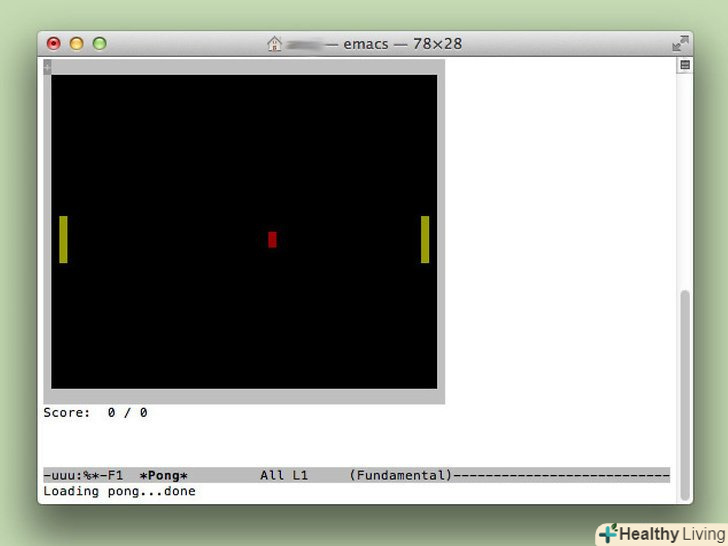Click the home folder icon in title bar
The image size is (728, 546).
[274, 44]
